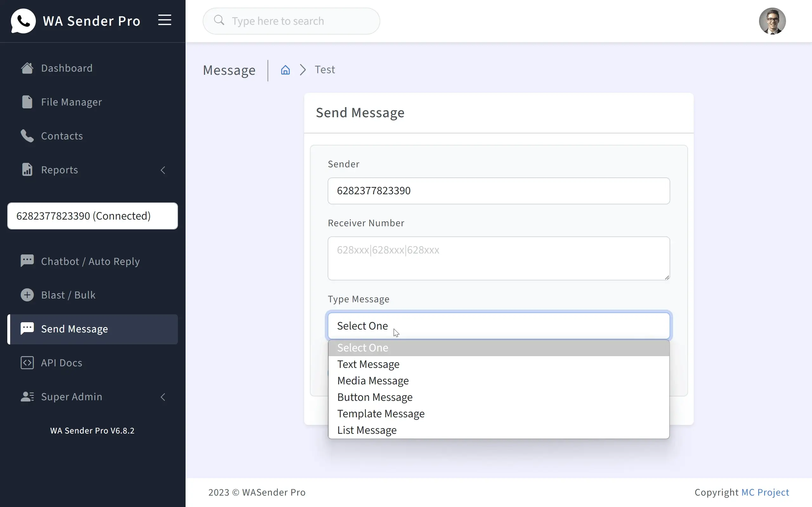This screenshot has height=507, width=812.
Task: Select Text Message from the dropdown
Action: tap(368, 364)
